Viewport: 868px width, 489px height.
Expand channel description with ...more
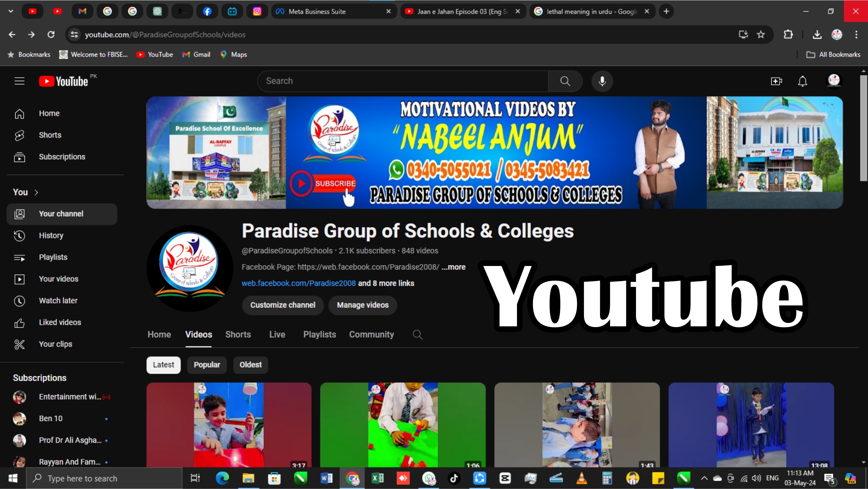tap(453, 267)
